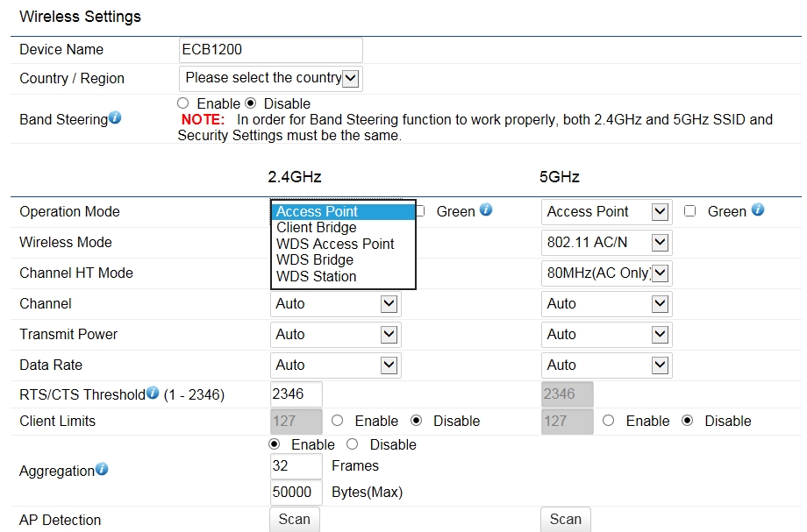Open 5GHz Wireless Mode dropdown
The width and height of the screenshot is (807, 532).
click(x=606, y=242)
